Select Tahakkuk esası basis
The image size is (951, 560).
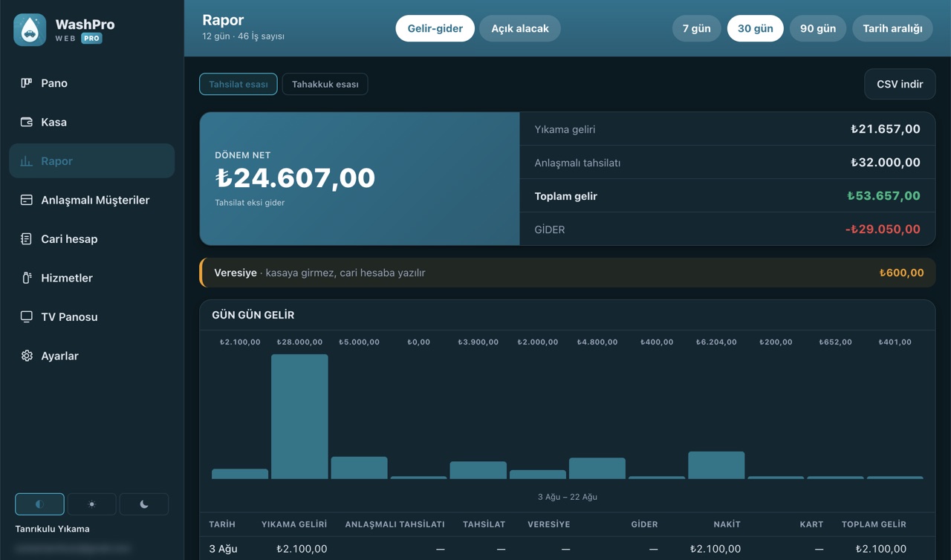[325, 84]
